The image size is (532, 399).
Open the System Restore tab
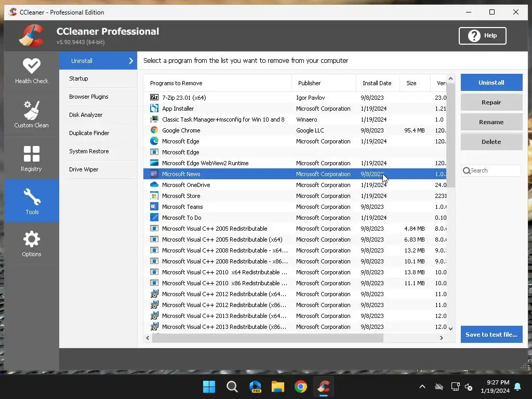point(98,151)
